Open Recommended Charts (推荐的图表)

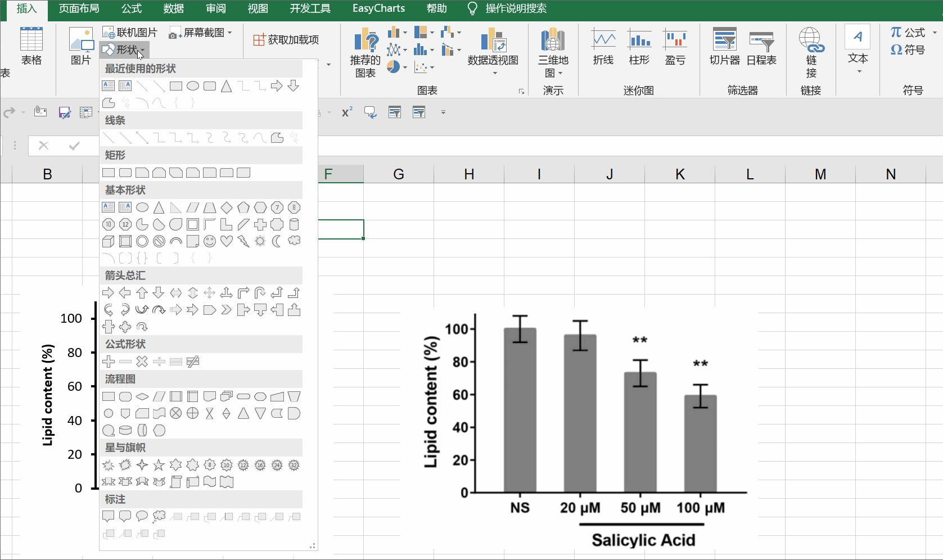tap(366, 52)
